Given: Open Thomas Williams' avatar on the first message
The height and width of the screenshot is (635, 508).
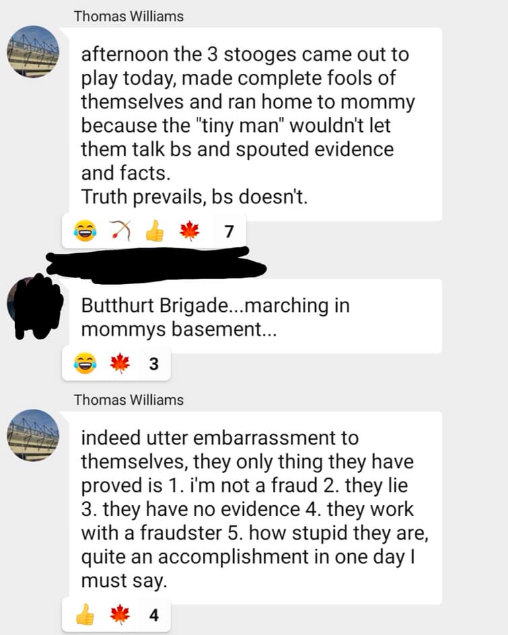Looking at the screenshot, I should [x=33, y=52].
